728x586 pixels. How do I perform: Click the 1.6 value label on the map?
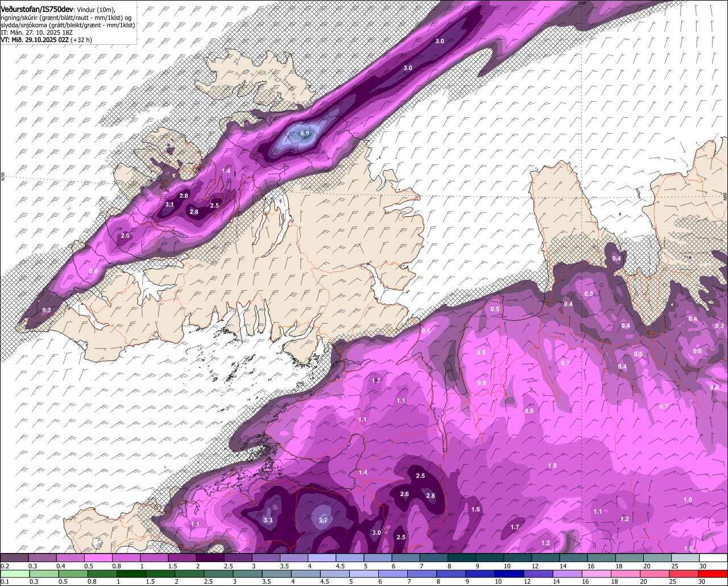point(476,509)
